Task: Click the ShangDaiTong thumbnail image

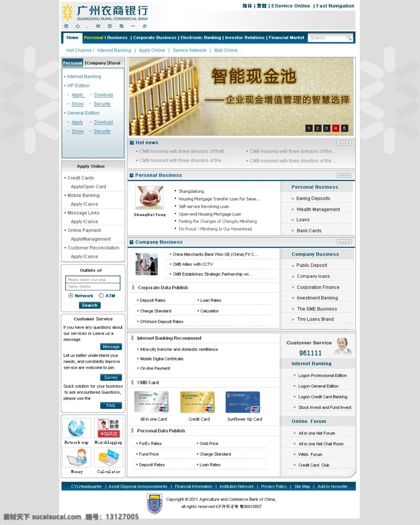Action: tap(149, 198)
